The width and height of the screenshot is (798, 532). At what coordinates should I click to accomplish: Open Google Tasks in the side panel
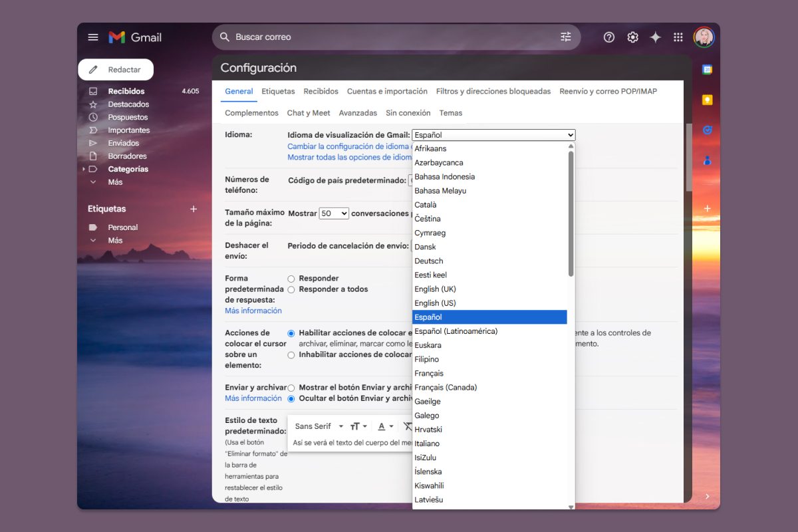[x=707, y=128]
